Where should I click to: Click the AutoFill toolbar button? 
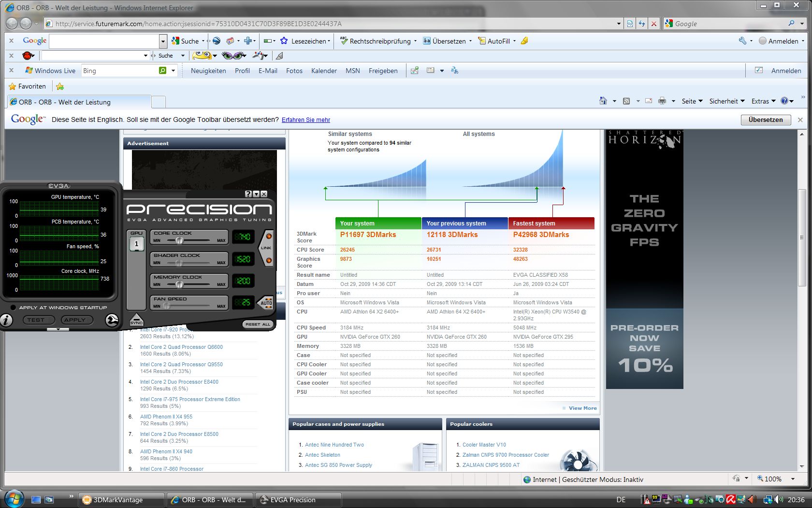[x=494, y=41]
